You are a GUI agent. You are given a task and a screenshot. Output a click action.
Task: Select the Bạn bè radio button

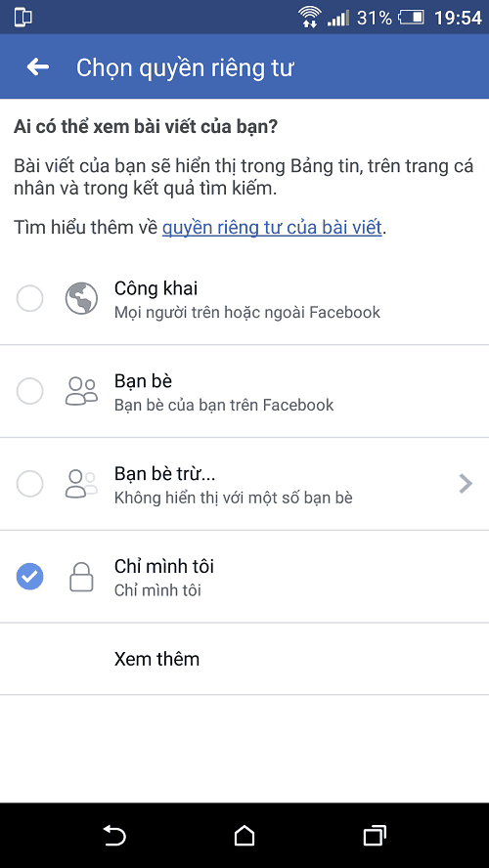[x=30, y=391]
